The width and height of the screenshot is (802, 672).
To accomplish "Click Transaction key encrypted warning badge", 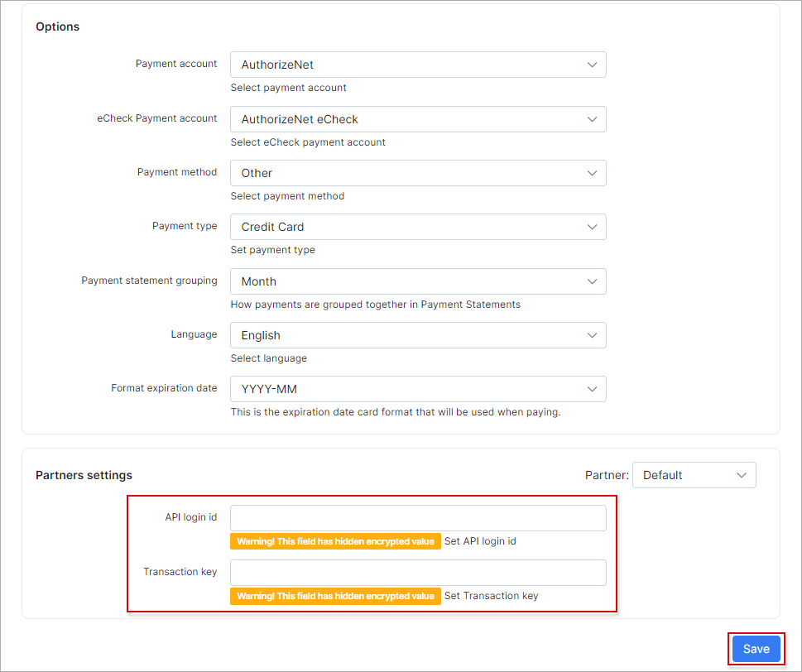I will click(335, 597).
